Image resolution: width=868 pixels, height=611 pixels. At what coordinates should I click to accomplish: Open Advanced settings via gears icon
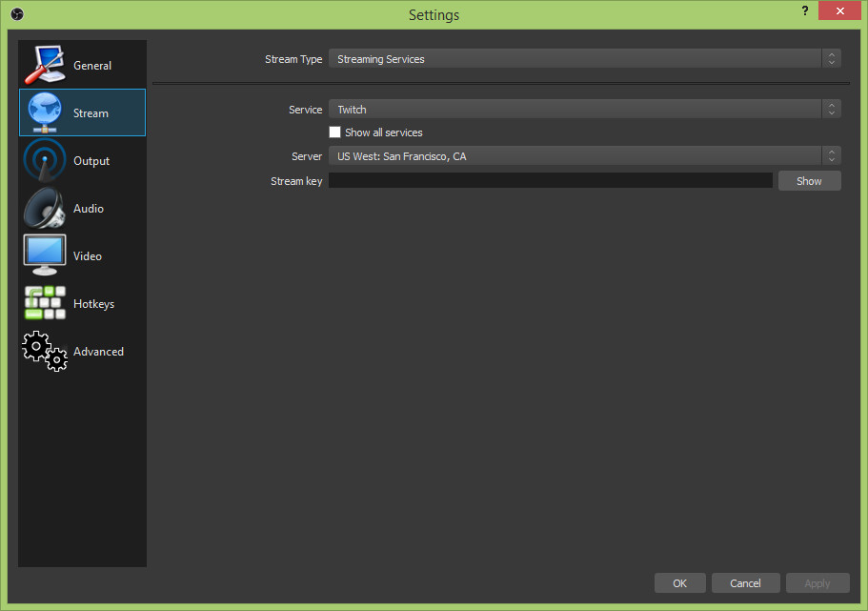[x=45, y=351]
